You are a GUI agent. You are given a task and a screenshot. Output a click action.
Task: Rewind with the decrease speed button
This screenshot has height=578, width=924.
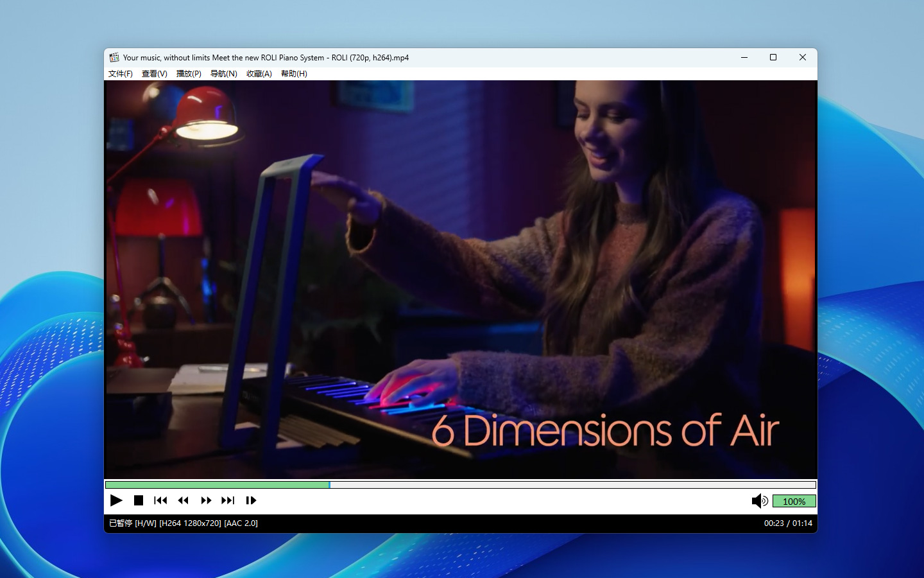(184, 500)
